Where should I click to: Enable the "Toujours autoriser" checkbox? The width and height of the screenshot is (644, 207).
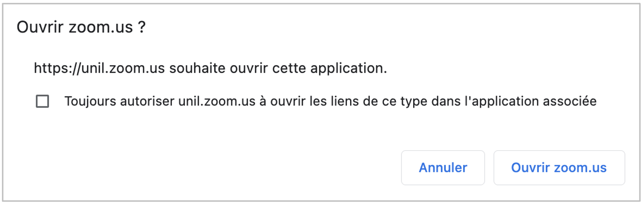point(43,101)
